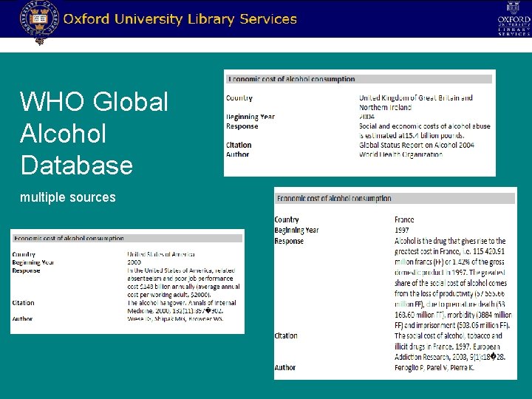Image resolution: width=532 pixels, height=399 pixels.
Task: Click country value 'United States of America'
Action: (x=161, y=254)
